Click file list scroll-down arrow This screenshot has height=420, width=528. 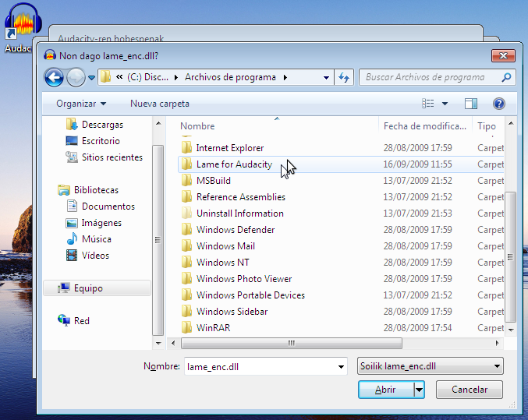tap(511, 330)
